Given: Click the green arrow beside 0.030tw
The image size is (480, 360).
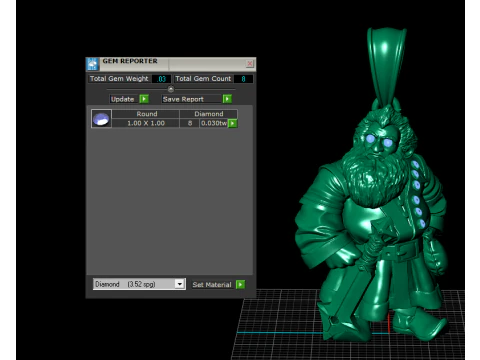Looking at the screenshot, I should (x=233, y=123).
